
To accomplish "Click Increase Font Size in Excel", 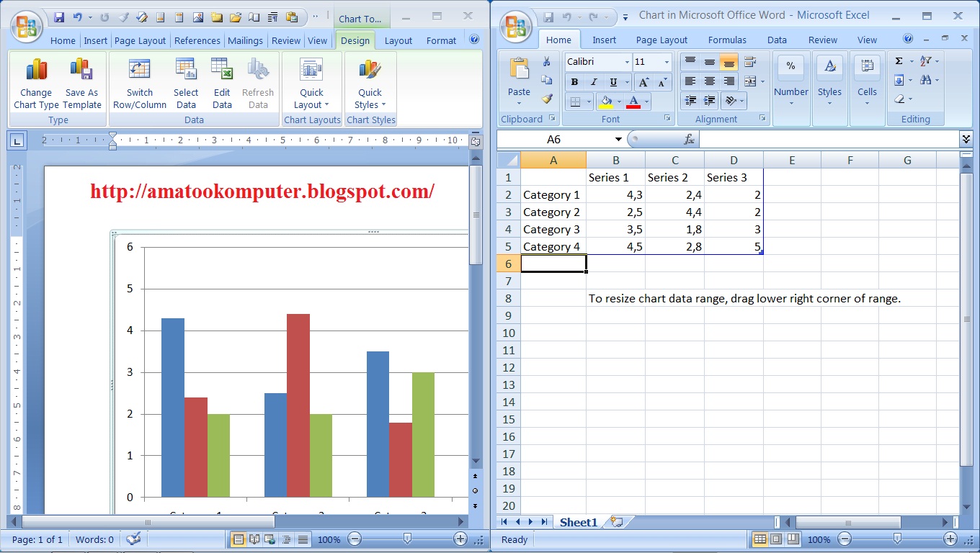I will point(644,82).
